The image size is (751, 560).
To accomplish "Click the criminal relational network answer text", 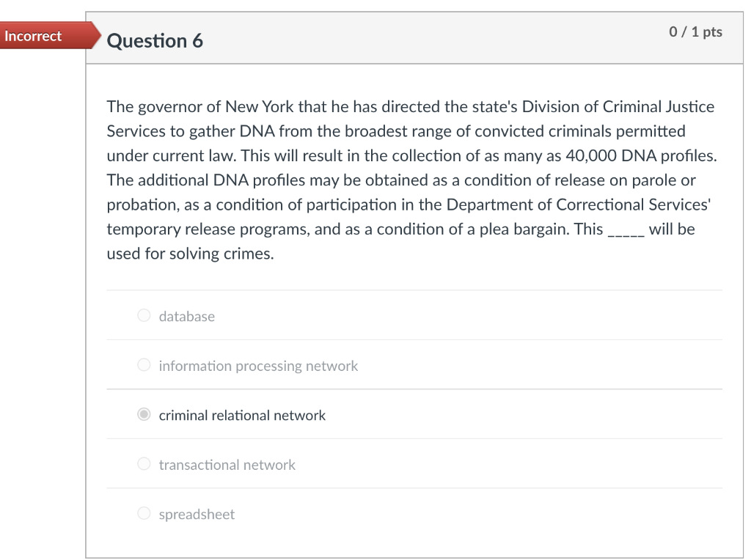I will coord(242,415).
